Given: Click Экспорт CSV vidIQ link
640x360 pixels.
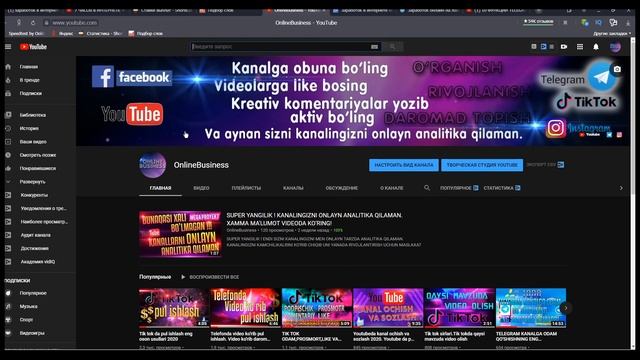Looking at the screenshot, I should (545, 164).
